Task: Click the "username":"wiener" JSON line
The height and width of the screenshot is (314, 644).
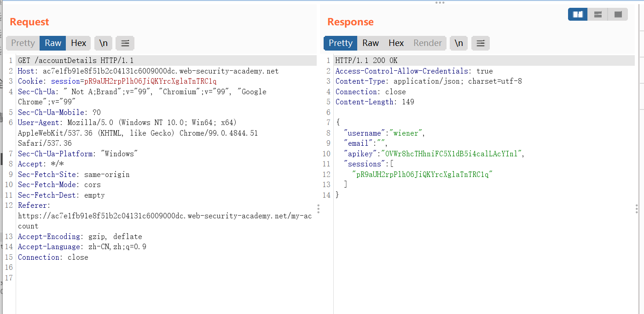Action: tap(384, 133)
